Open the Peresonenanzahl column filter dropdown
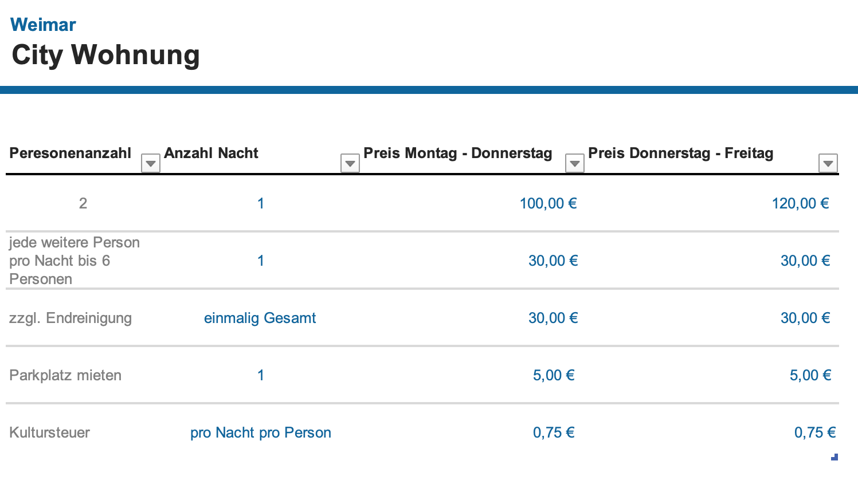Viewport: 858px width, 504px height. (x=150, y=163)
